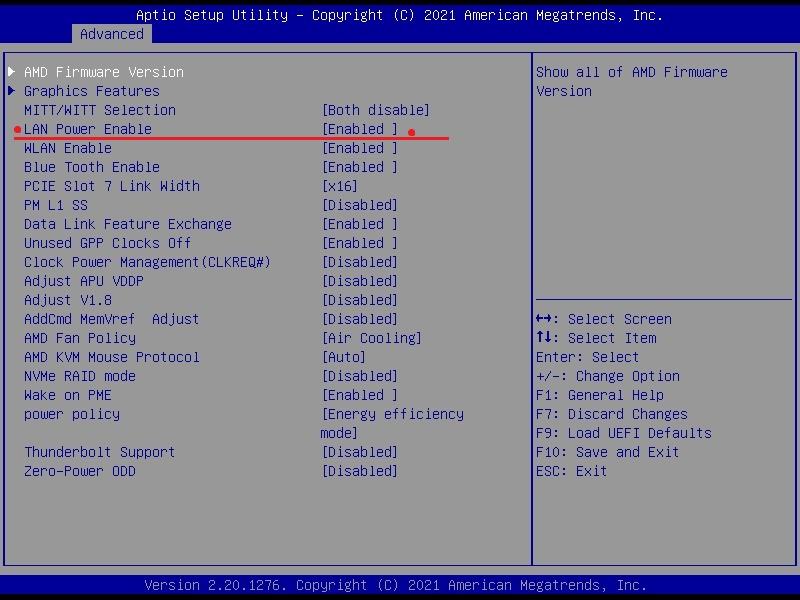
Task: Click the Aptio Setup Utility title text
Action: 399,15
